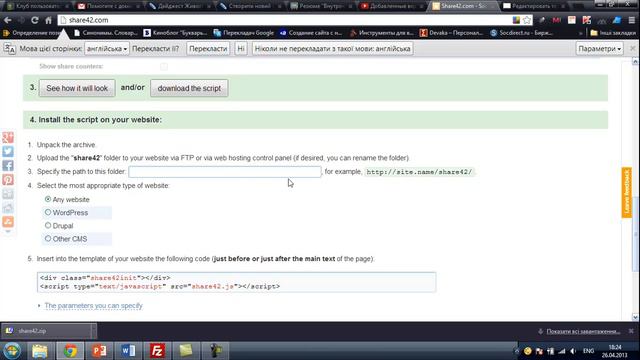The image size is (640, 360).
Task: Click the orange share icon in the sidebar
Action: (8, 222)
